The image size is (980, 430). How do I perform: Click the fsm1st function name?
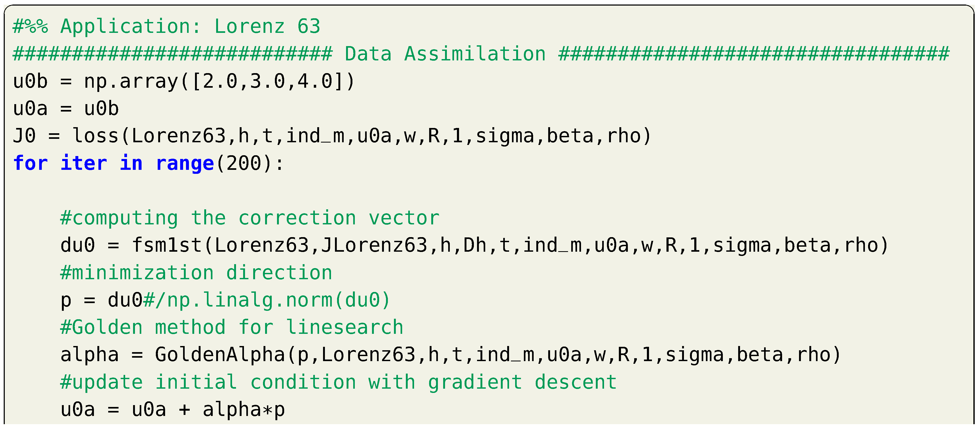click(167, 246)
